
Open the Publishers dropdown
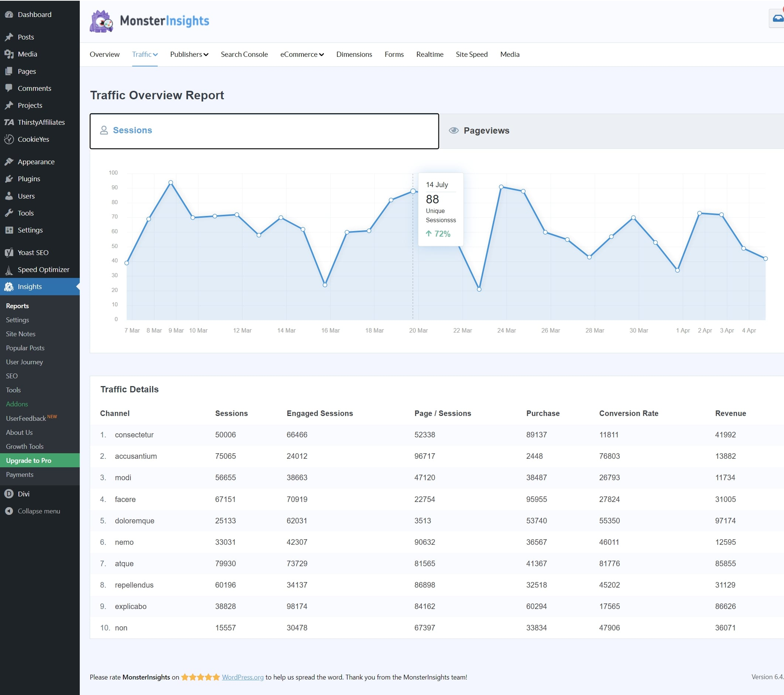point(189,54)
